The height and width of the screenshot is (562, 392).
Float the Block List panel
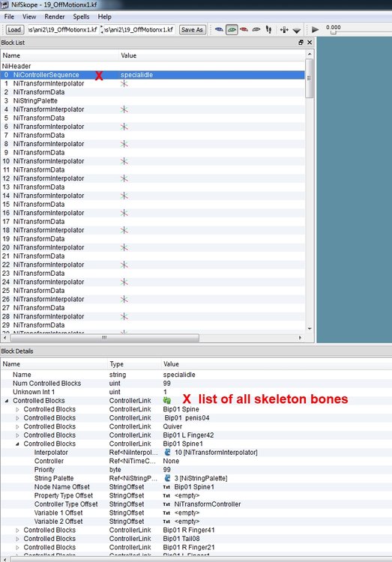click(x=301, y=42)
